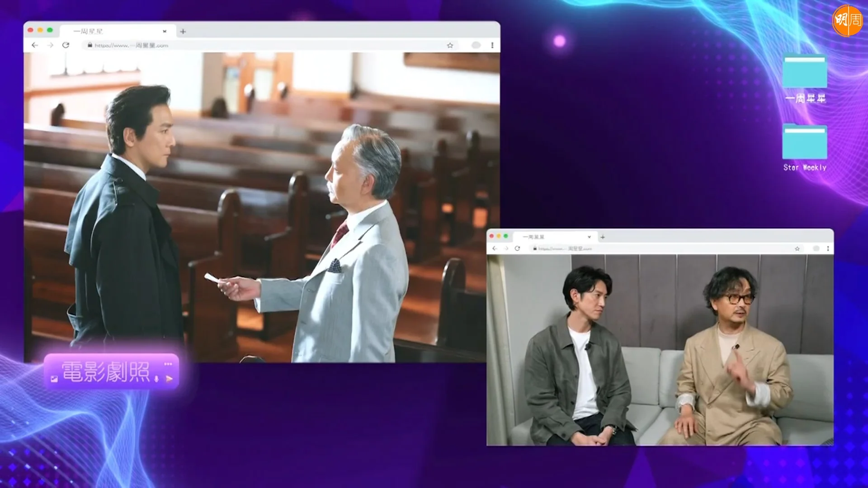
Task: Click back arrow in large browser window
Action: 35,45
